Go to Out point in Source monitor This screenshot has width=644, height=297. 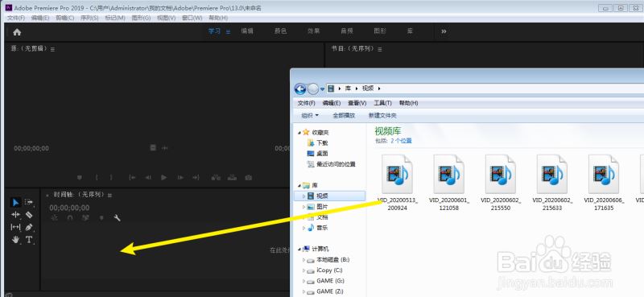[x=196, y=177]
